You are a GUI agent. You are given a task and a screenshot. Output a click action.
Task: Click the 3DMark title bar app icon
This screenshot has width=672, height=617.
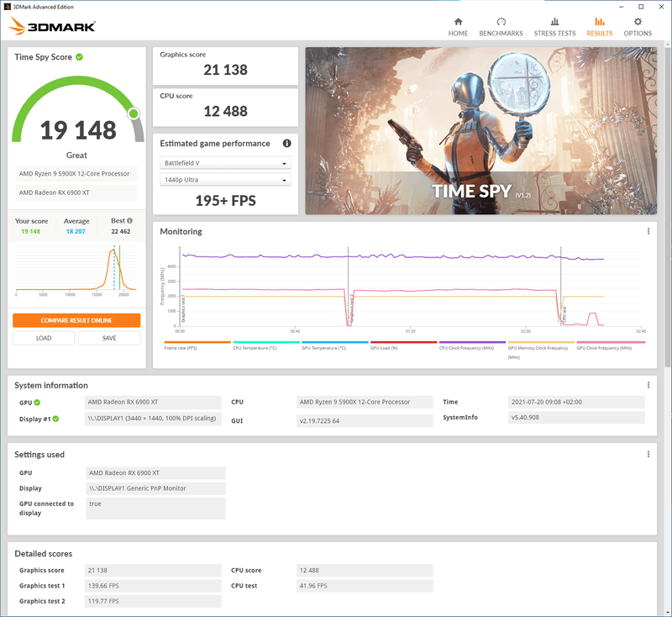pyautogui.click(x=7, y=7)
